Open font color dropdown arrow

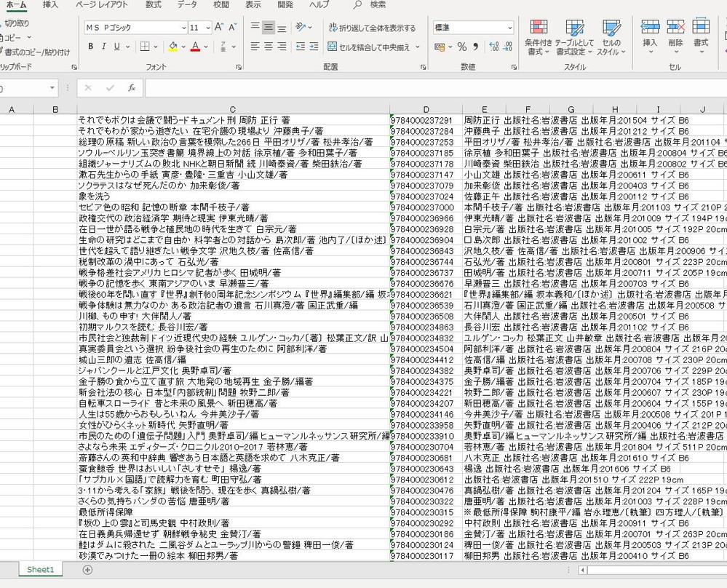(206, 47)
